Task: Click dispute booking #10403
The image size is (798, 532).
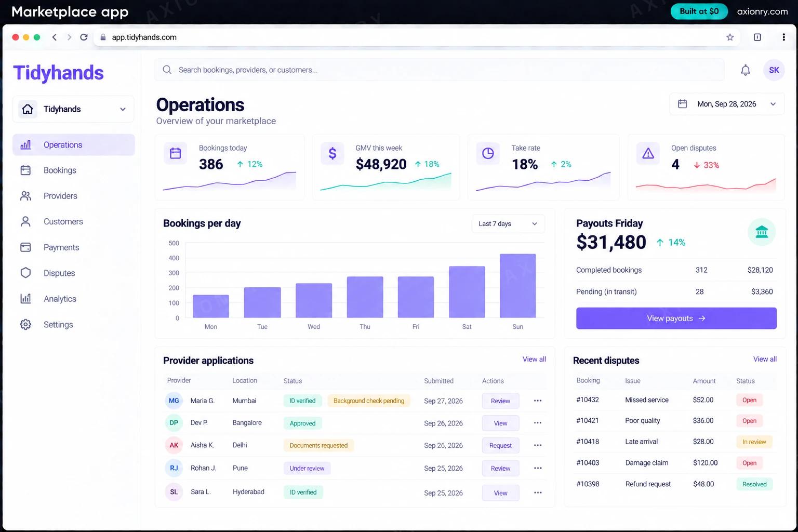Action: tap(588, 462)
